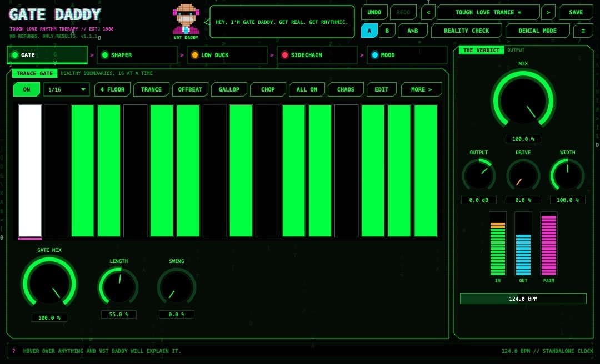The image size is (600, 364).
Task: Open the Tough Love Trance preset selector
Action: (488, 12)
